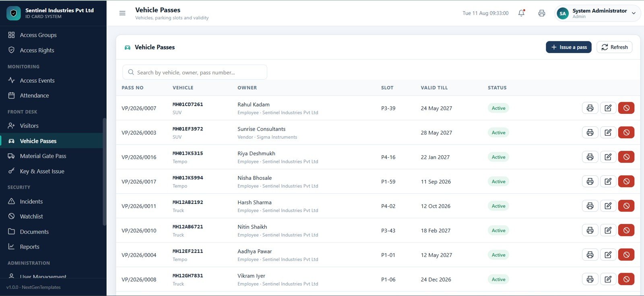Image resolution: width=644 pixels, height=296 pixels.
Task: Click the Sentinel Industries shield logo
Action: point(14,13)
